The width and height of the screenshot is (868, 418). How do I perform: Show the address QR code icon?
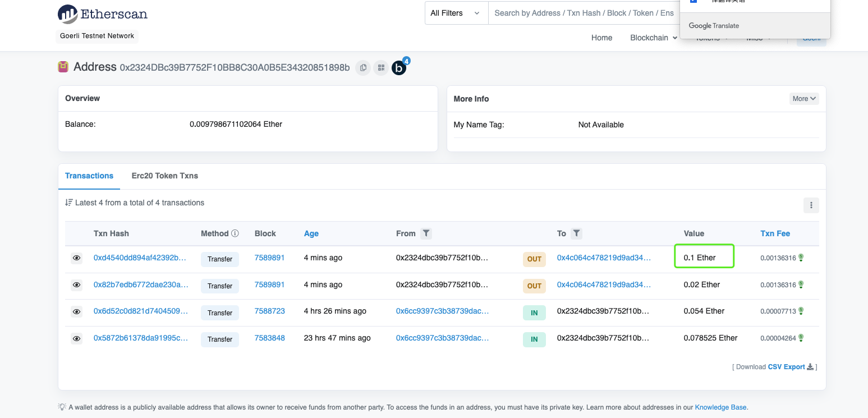point(381,68)
